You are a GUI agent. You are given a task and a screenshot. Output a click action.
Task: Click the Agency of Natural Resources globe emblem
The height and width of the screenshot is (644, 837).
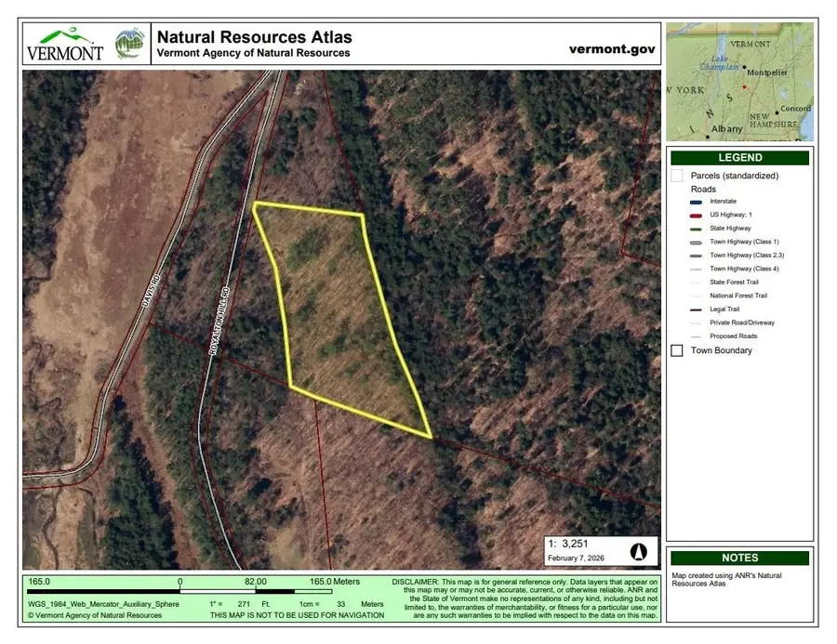pyautogui.click(x=128, y=44)
